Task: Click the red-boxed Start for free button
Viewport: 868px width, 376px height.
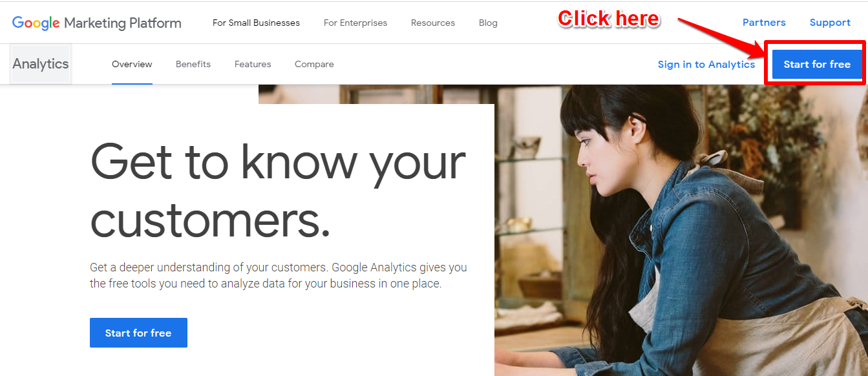Action: pos(817,64)
